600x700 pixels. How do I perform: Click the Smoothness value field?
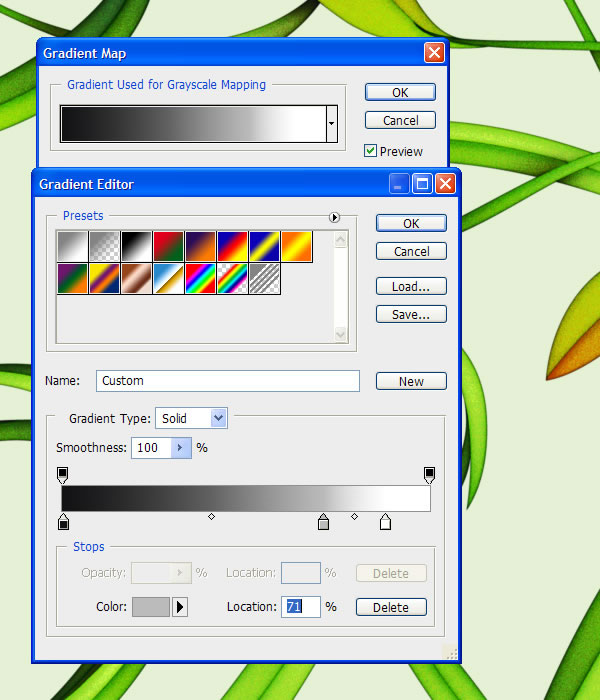tap(151, 448)
